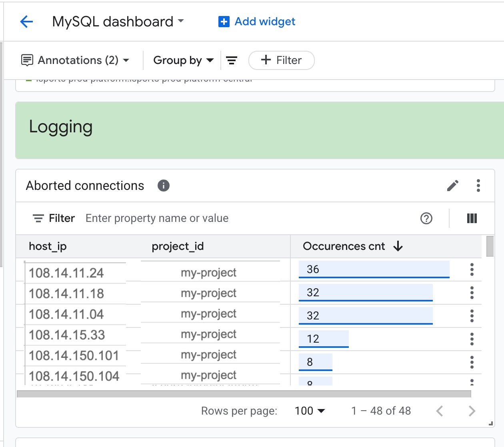
Task: Open the dashboard filter lines icon
Action: point(232,60)
